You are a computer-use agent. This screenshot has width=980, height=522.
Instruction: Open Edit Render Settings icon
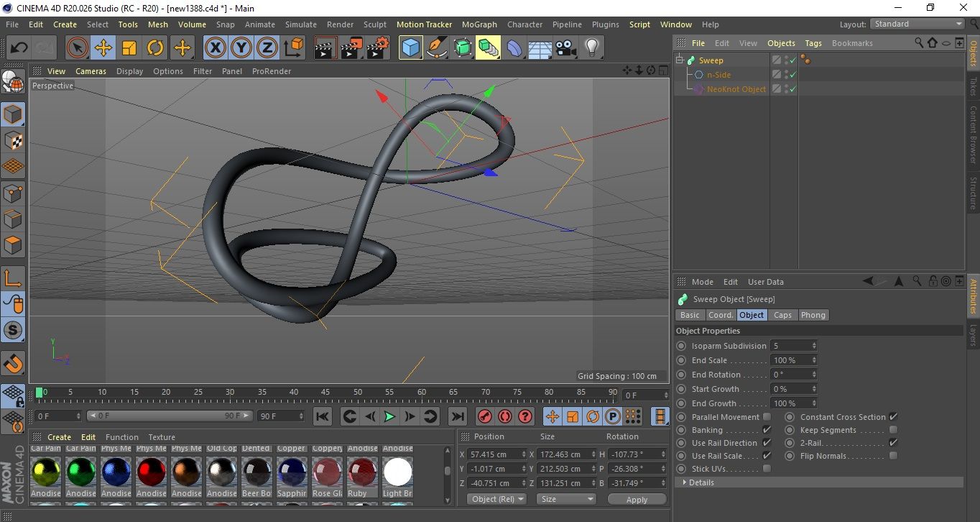coord(378,48)
